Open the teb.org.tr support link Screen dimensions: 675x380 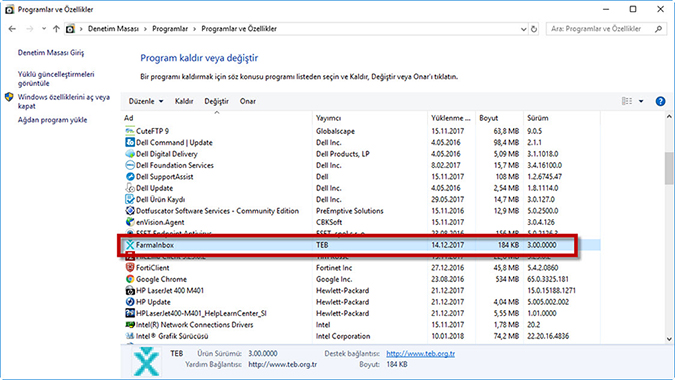click(420, 353)
